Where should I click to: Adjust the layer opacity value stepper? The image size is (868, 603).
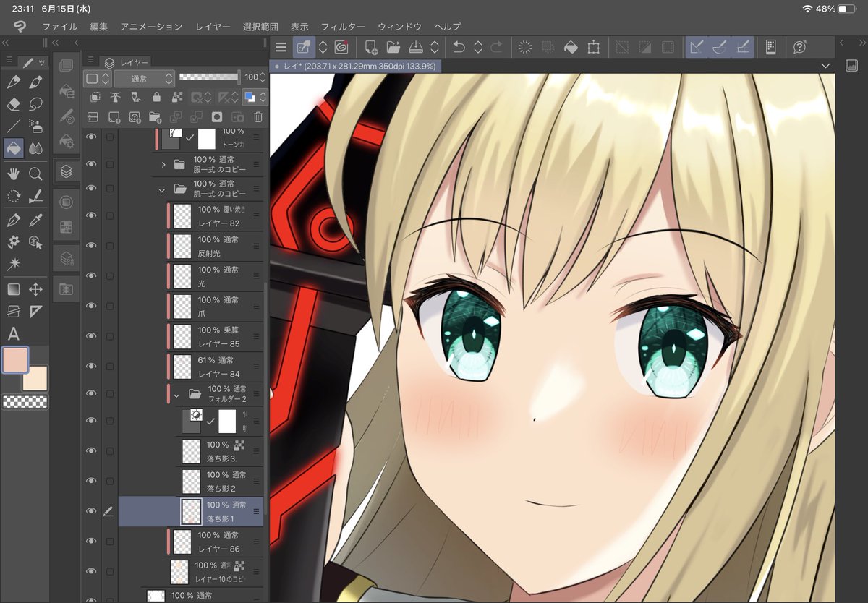(x=263, y=77)
